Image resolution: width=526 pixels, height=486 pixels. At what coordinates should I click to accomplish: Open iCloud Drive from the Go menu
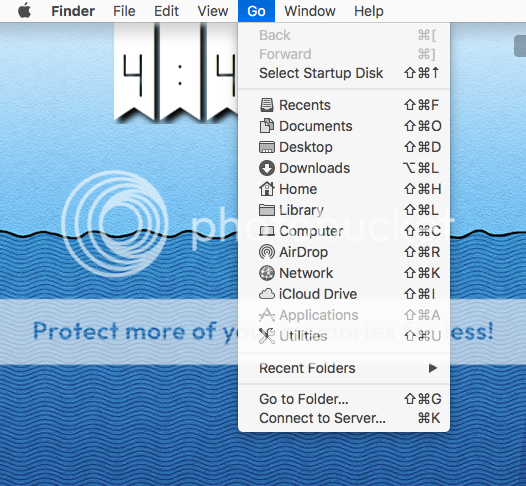344,294
